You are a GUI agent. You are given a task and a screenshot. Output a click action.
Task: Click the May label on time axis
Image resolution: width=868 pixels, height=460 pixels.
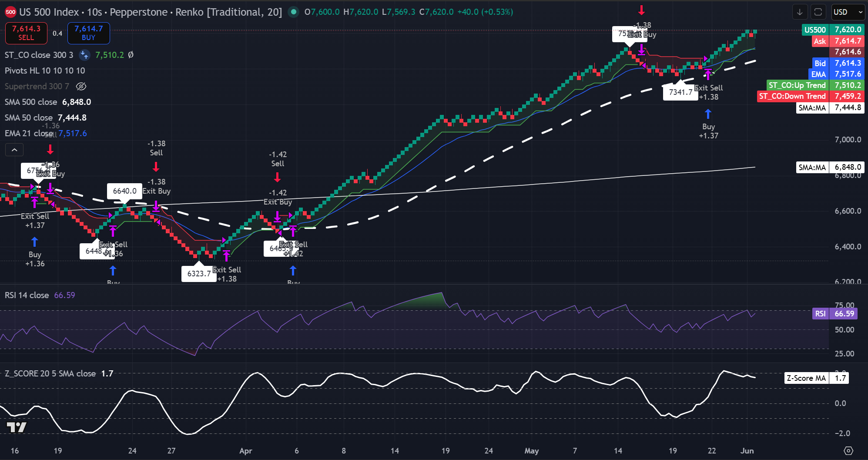point(532,451)
